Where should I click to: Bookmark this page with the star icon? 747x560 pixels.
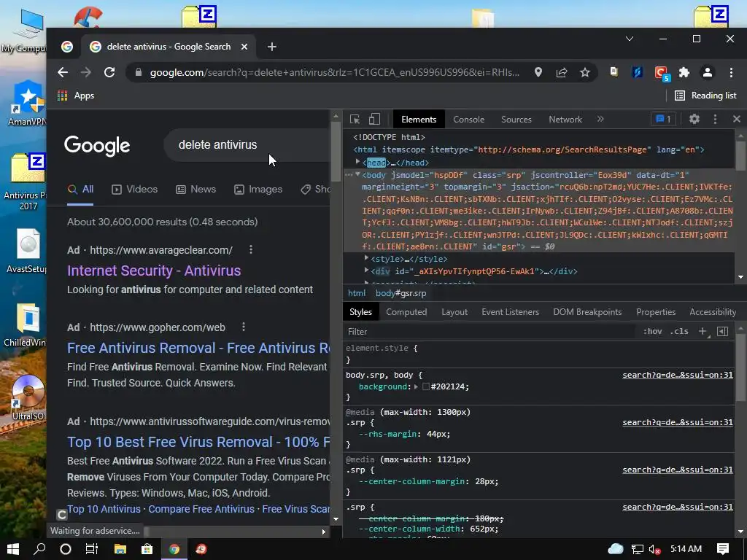(584, 72)
